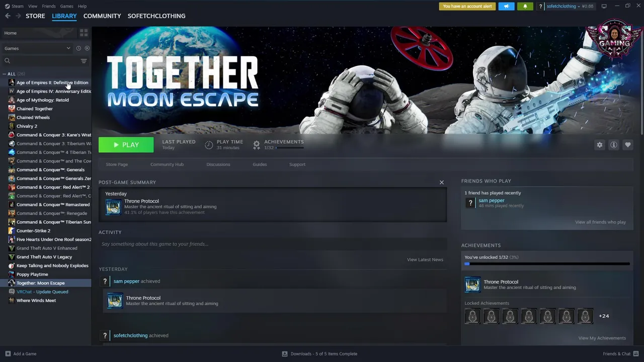Screen dimensions: 644x362
Task: Add game to favorites heart icon
Action: pyautogui.click(x=627, y=145)
